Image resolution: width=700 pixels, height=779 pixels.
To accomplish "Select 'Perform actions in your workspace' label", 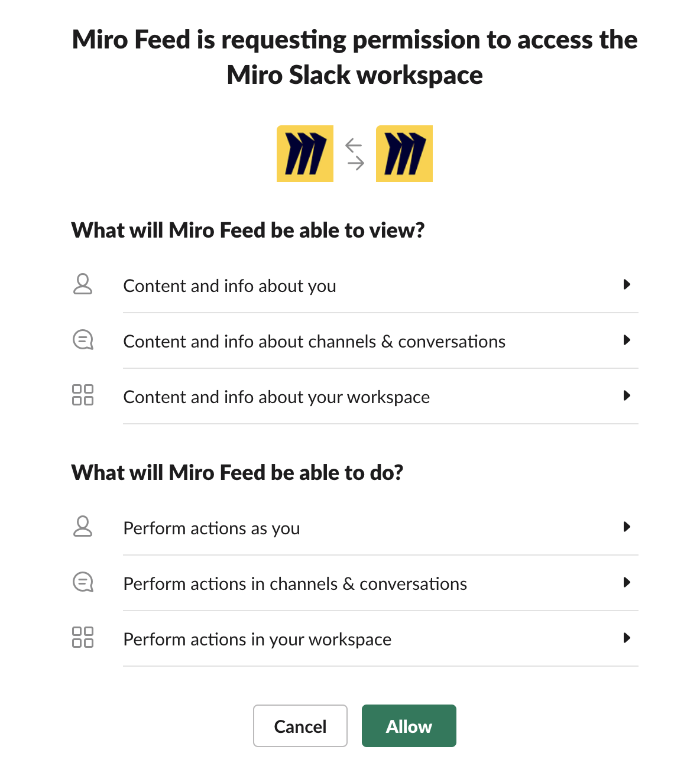I will (x=257, y=640).
